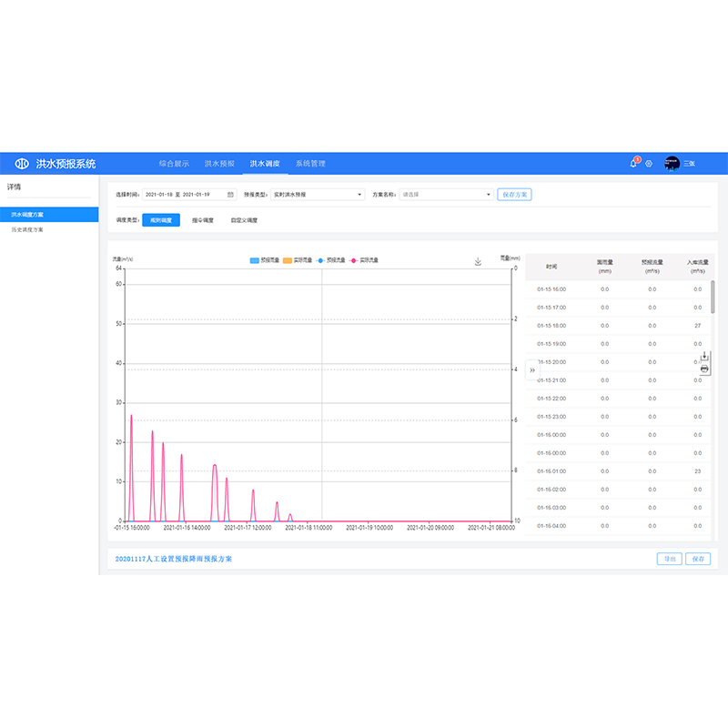Click the calendar icon in date range

[x=230, y=194]
